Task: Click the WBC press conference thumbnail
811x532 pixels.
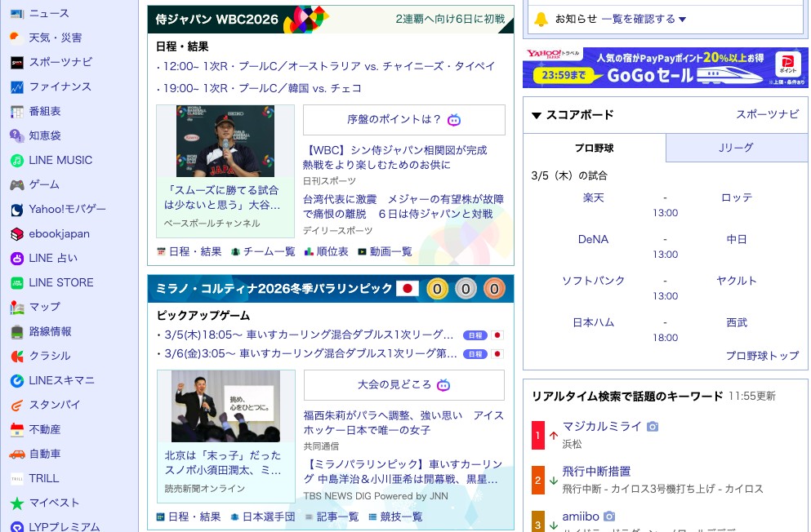Action: [225, 141]
